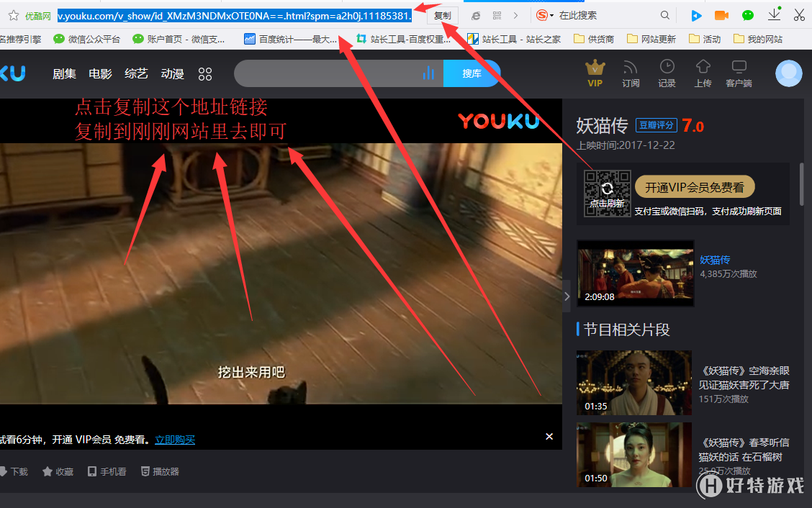This screenshot has height=508, width=812.
Task: Click the 立即购买 link in trial banner
Action: pyautogui.click(x=175, y=440)
